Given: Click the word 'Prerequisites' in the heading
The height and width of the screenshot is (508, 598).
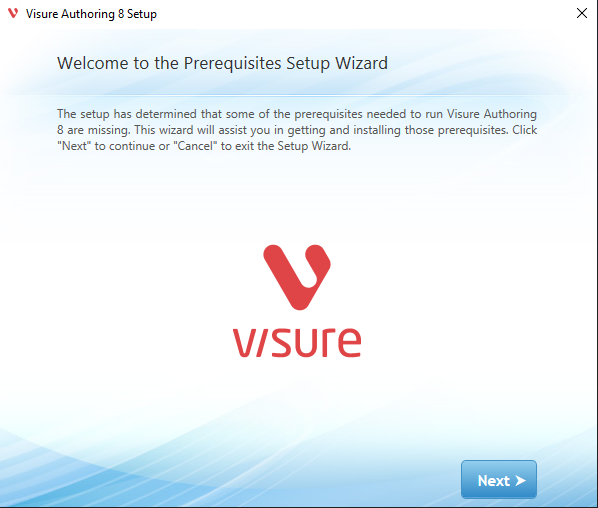Looking at the screenshot, I should click(x=233, y=63).
